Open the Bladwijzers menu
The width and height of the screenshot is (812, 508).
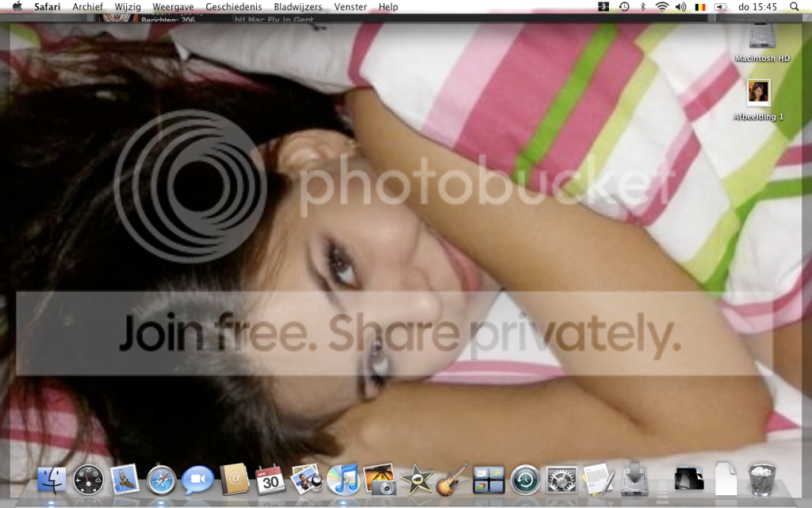tap(298, 6)
